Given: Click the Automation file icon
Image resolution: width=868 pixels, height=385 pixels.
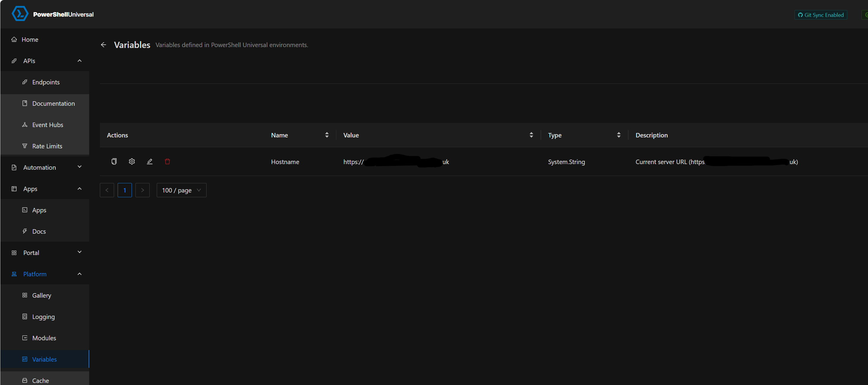Looking at the screenshot, I should pos(14,167).
